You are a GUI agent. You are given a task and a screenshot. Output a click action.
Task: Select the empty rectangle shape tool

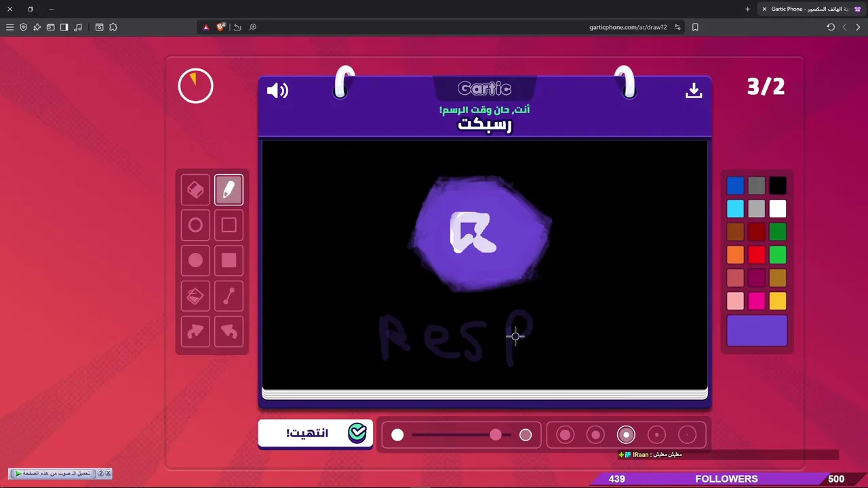pos(229,225)
